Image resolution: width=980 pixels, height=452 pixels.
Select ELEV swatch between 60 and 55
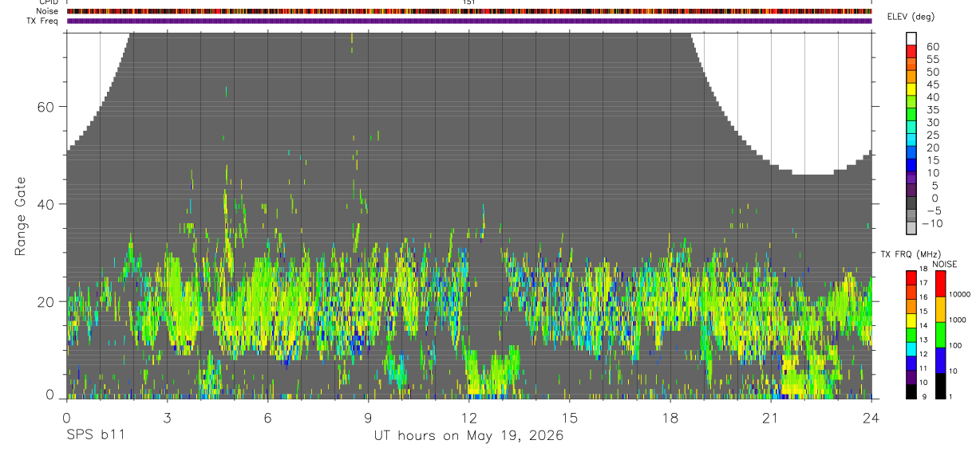[x=911, y=51]
